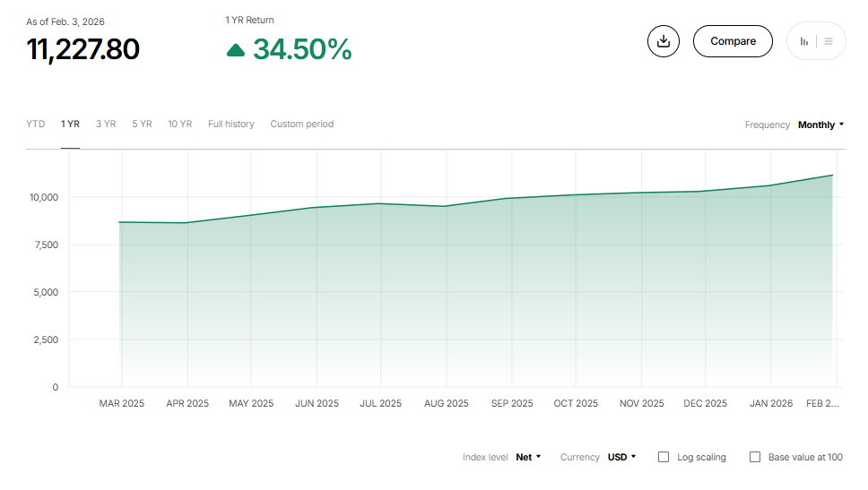Screen dimensions: 868x490
Task: Open the Currency USD dropdown
Action: click(621, 457)
